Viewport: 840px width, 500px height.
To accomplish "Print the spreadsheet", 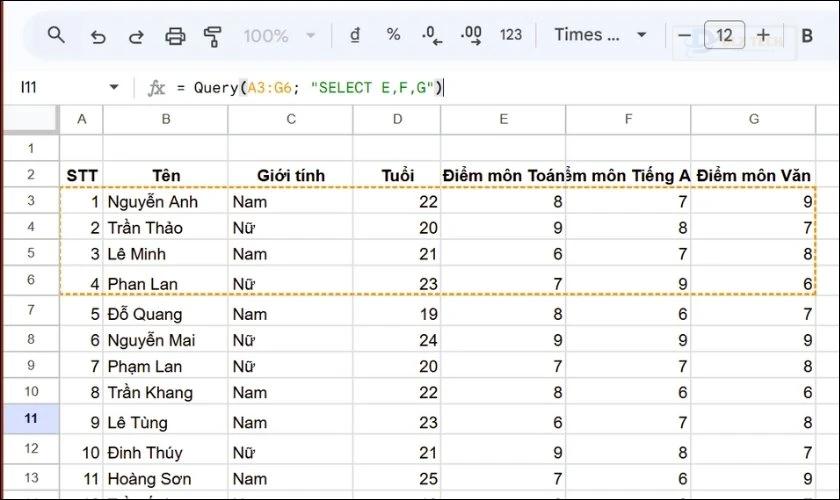I will pyautogui.click(x=175, y=36).
